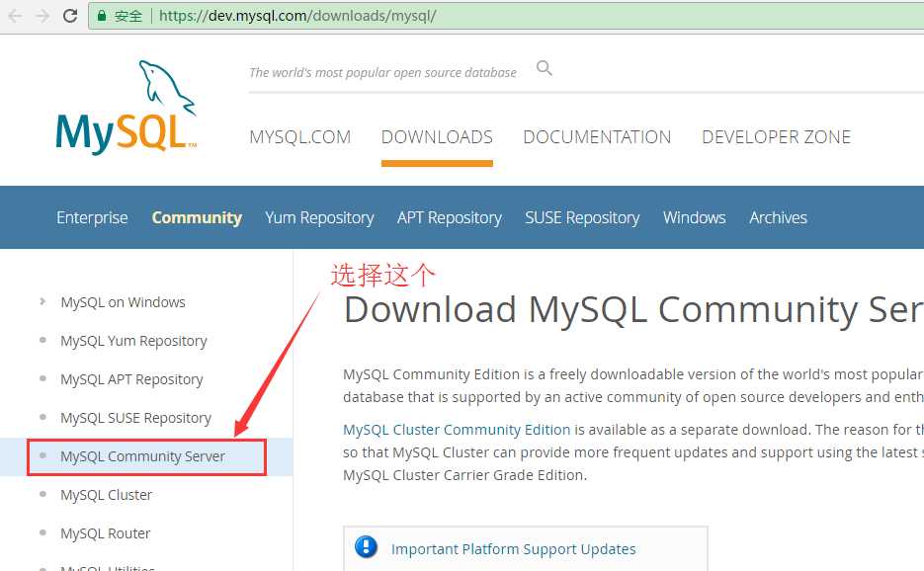Image resolution: width=924 pixels, height=571 pixels.
Task: Open MySQL SUSE Repository sidebar link
Action: pos(135,418)
